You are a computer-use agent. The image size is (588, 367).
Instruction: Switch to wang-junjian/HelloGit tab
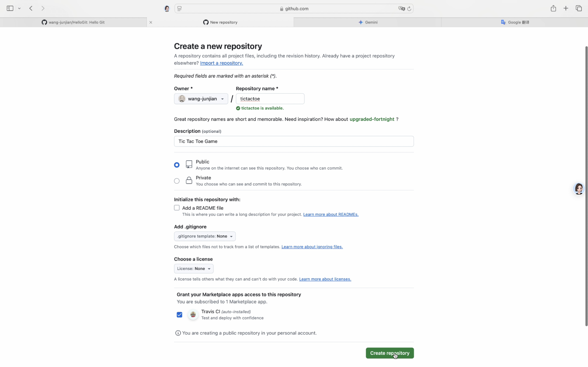(x=73, y=22)
